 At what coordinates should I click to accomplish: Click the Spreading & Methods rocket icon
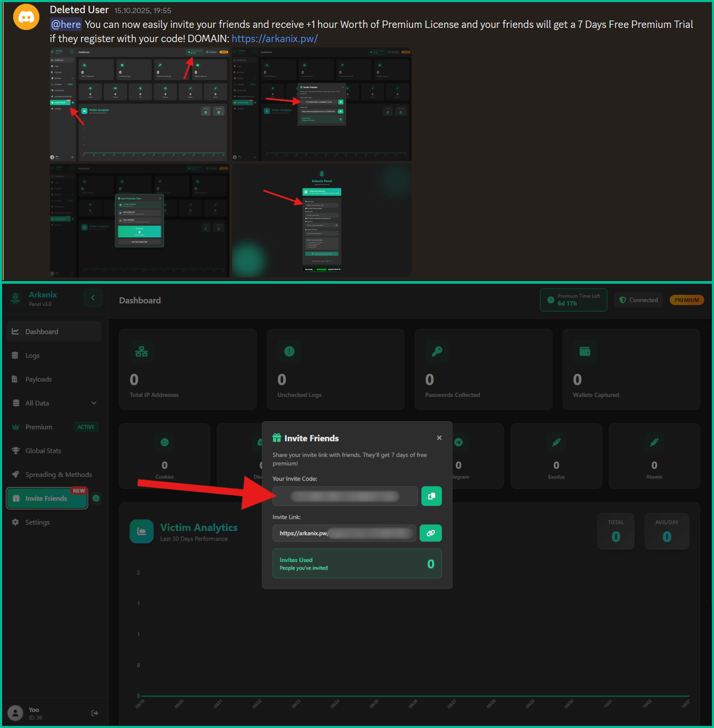(x=16, y=474)
